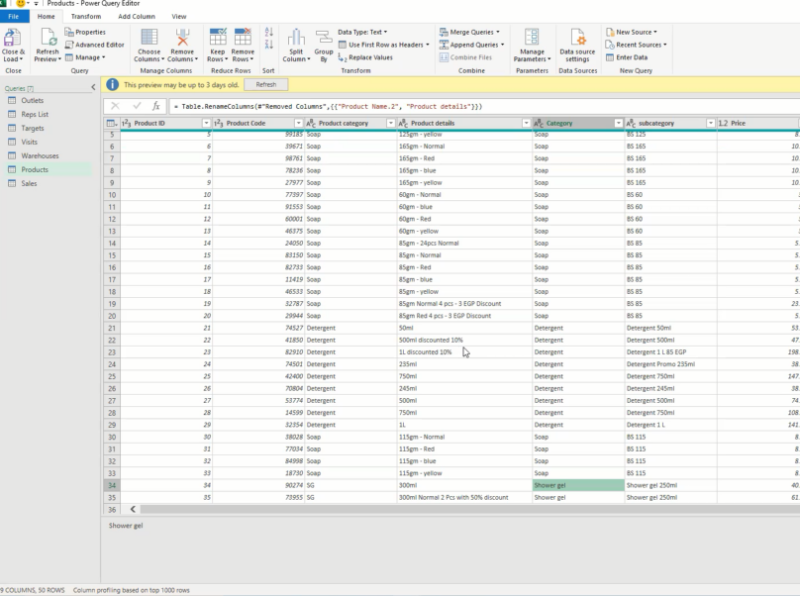Sort the column ascending
This screenshot has width=800, height=596.
tap(269, 32)
